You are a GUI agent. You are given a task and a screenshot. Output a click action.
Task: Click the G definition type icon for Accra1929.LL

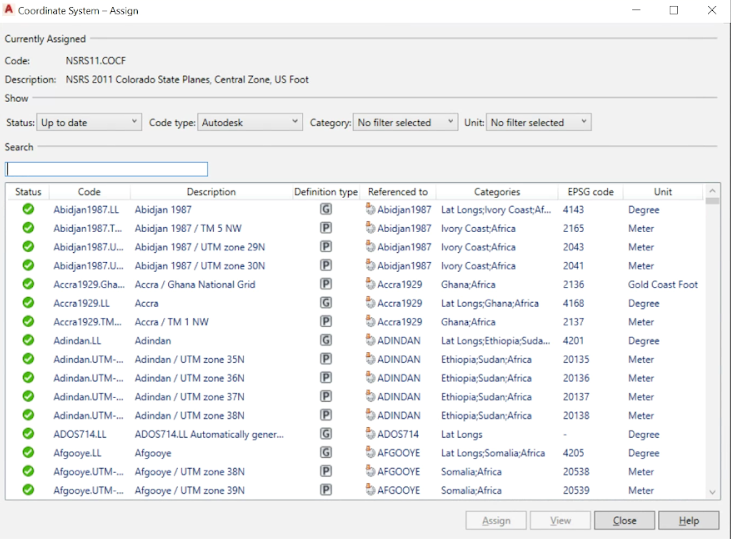325,303
